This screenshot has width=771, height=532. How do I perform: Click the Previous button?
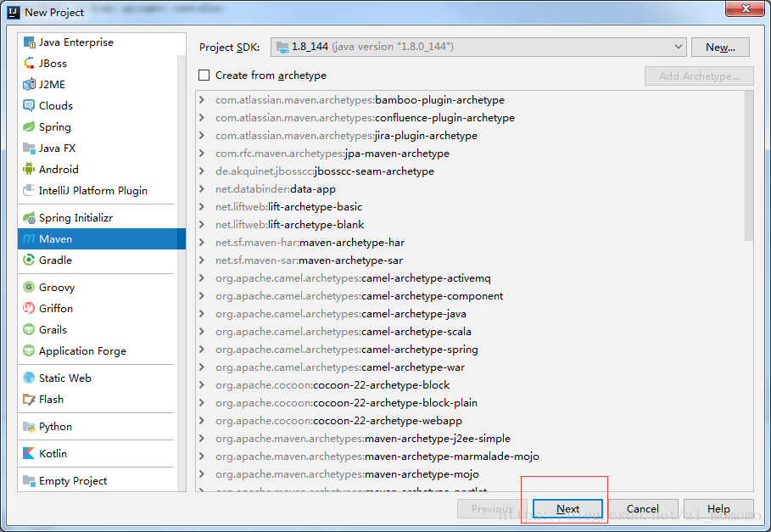492,509
